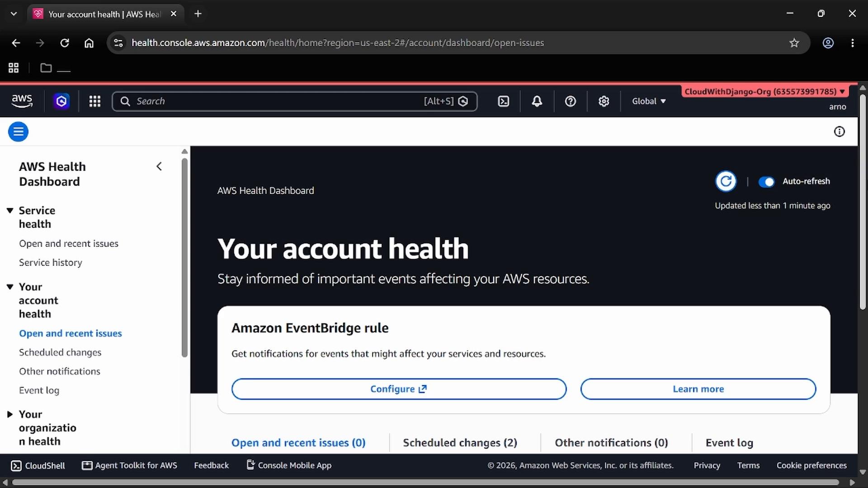The height and width of the screenshot is (488, 868).
Task: Collapse the Service health section
Action: (x=10, y=211)
